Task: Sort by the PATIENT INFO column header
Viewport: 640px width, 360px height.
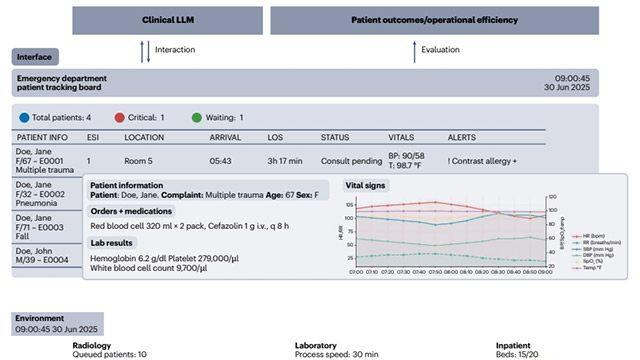Action: coord(42,138)
